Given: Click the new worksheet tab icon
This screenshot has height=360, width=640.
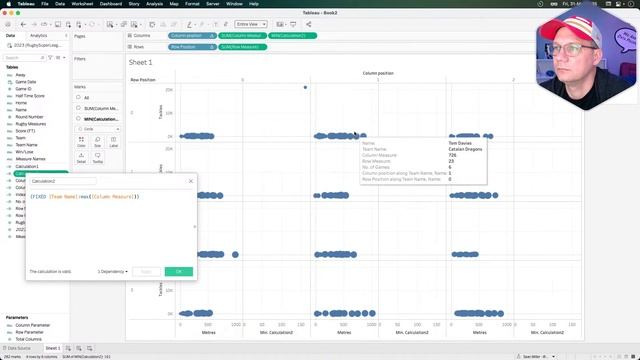Looking at the screenshot, I should 68,348.
